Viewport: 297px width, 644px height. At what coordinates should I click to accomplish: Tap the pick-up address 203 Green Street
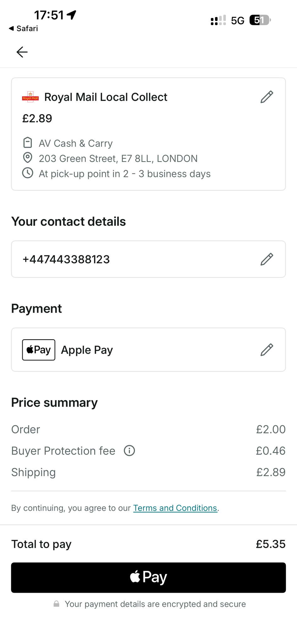(x=118, y=158)
